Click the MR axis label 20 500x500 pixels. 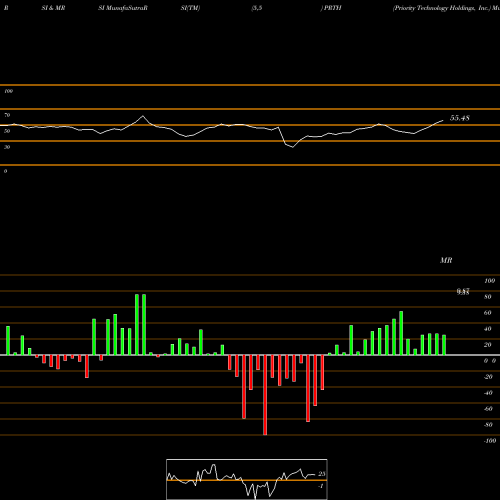(x=488, y=345)
